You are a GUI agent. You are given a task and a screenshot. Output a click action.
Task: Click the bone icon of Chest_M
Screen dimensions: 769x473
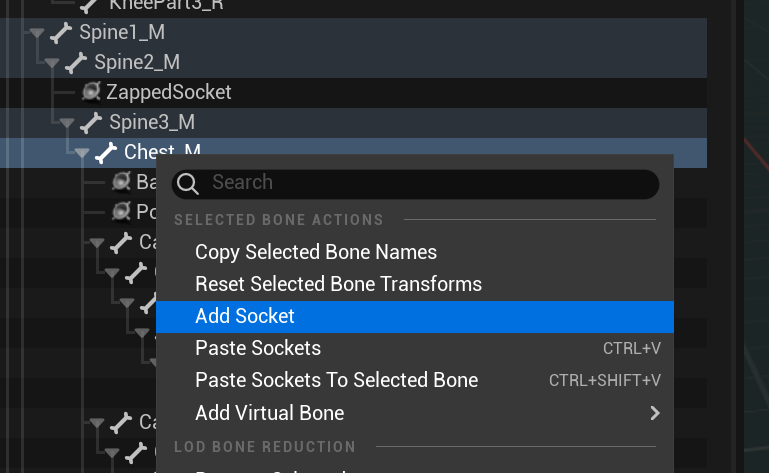point(106,153)
